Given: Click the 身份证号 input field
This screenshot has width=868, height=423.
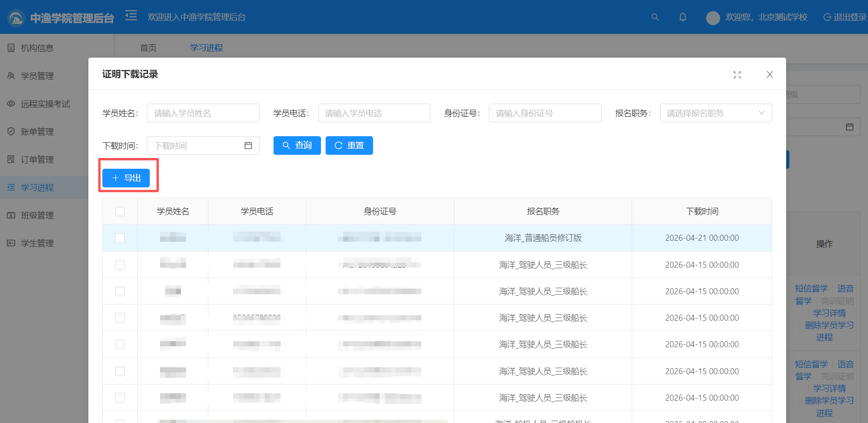Looking at the screenshot, I should click(x=545, y=113).
